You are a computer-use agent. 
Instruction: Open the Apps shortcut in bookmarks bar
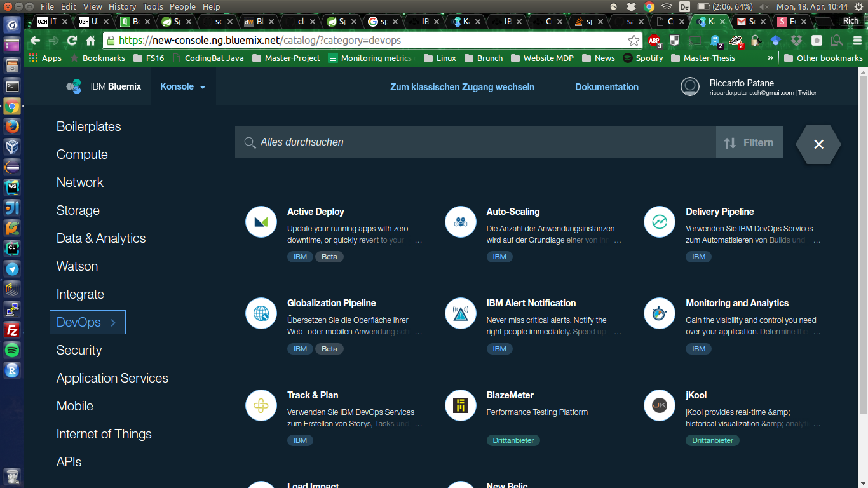45,58
